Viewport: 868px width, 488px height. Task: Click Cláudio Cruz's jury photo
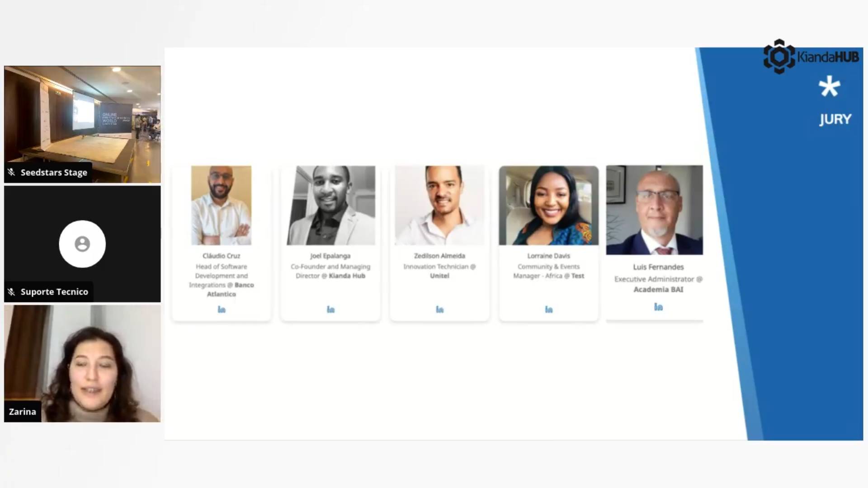coord(221,206)
